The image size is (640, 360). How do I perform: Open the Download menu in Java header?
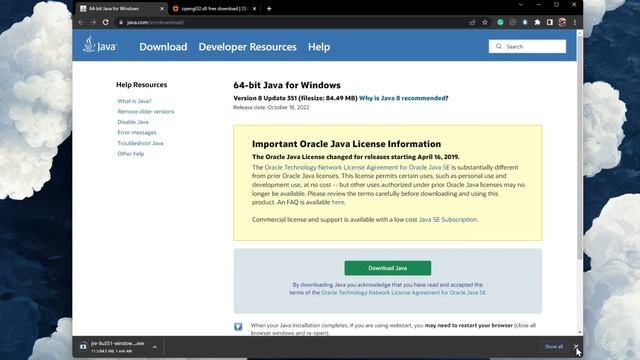pyautogui.click(x=163, y=47)
